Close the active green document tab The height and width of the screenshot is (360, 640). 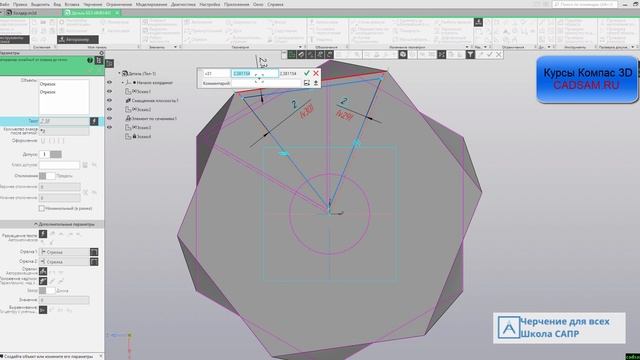[x=117, y=13]
